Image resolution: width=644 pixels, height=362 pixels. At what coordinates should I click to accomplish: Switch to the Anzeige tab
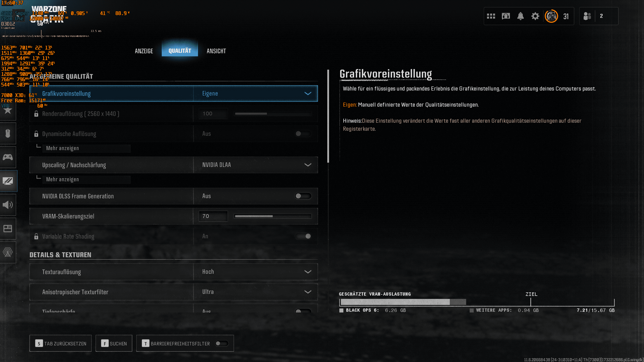144,51
